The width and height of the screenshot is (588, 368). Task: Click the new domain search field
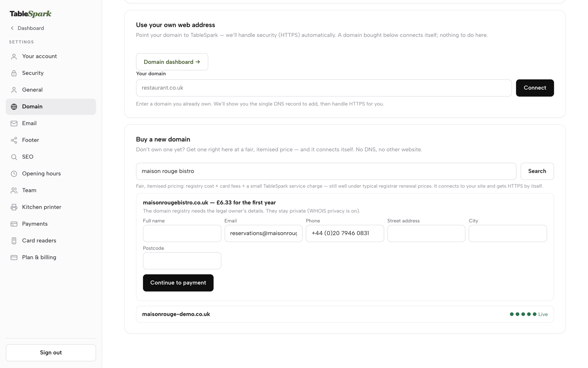pyautogui.click(x=326, y=171)
